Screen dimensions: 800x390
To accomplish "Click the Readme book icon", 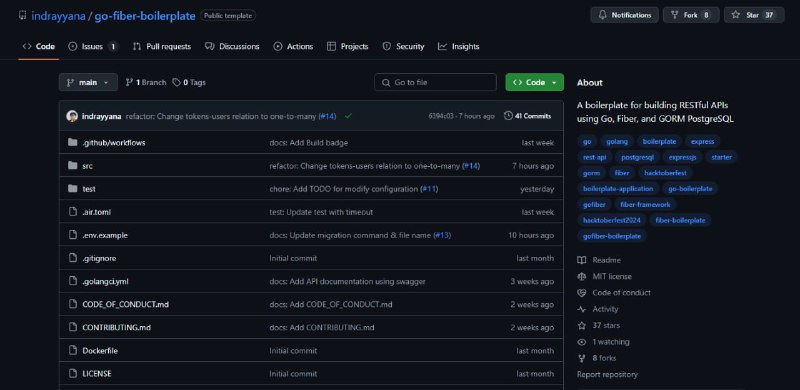I will tap(582, 260).
